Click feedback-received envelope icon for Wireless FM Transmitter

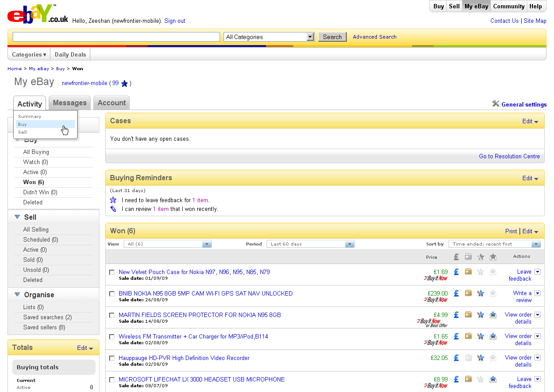click(493, 336)
